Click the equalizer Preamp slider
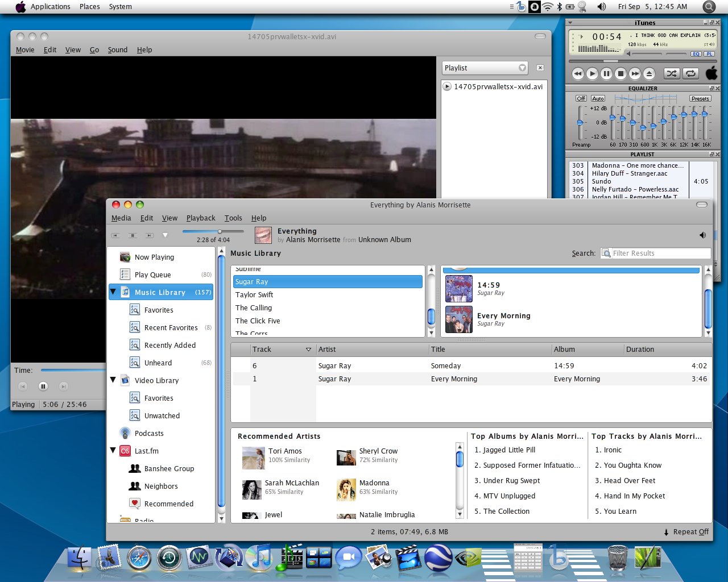The image size is (728, 582). [x=580, y=122]
